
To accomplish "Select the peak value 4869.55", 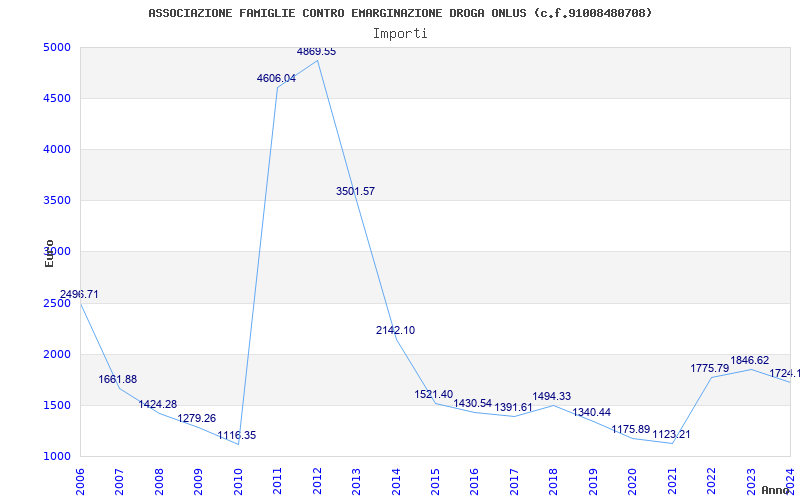I will [316, 52].
